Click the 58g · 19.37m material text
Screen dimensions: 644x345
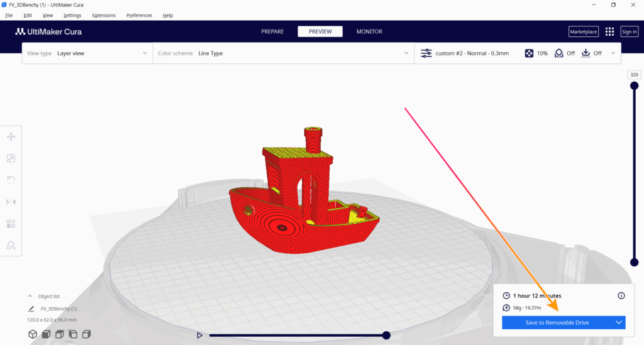527,308
